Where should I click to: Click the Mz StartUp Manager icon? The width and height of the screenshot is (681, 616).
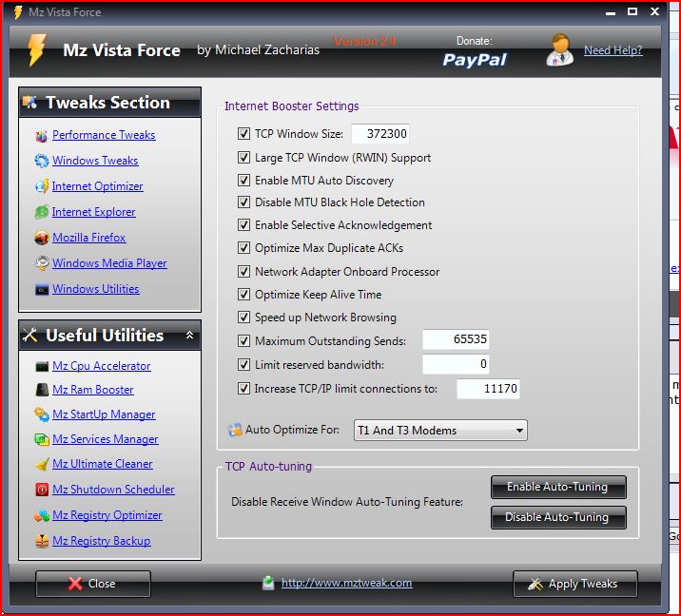(42, 414)
